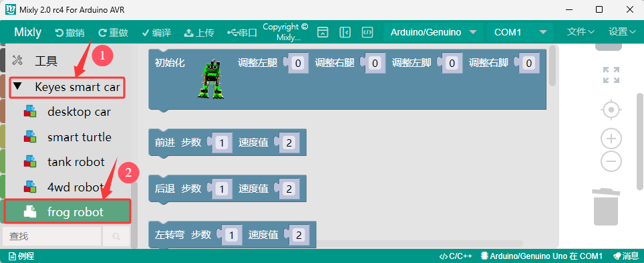Viewport: 644px width, 263px height.
Task: Click the Mixly logo text in the toolbar
Action: (27, 32)
